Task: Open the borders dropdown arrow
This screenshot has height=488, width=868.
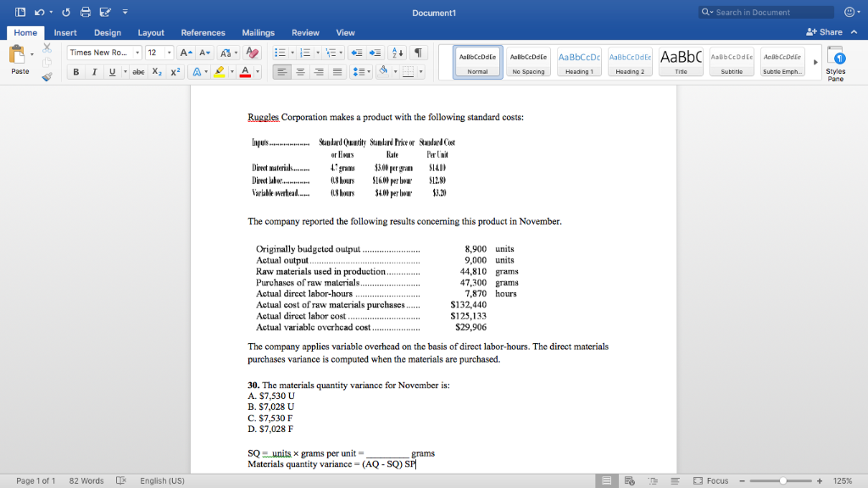Action: pyautogui.click(x=420, y=72)
